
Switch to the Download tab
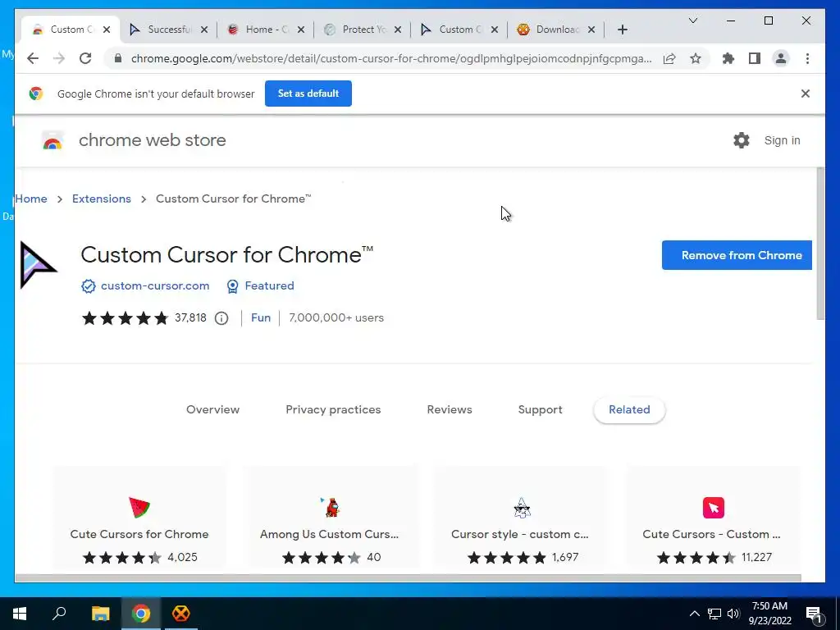[556, 30]
